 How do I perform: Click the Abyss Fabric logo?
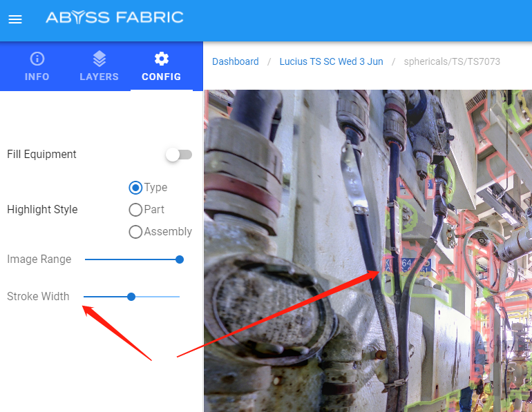click(115, 17)
